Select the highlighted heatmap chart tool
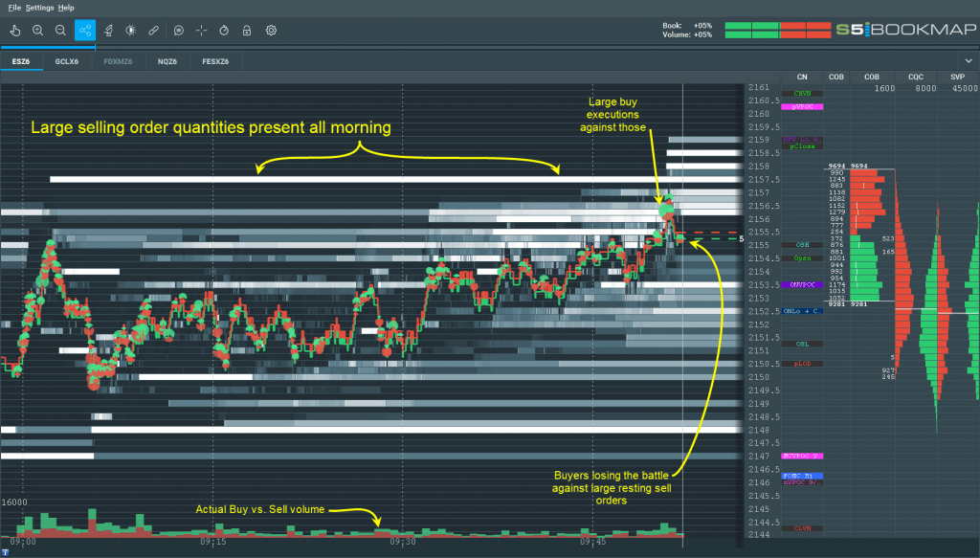 coord(85,30)
